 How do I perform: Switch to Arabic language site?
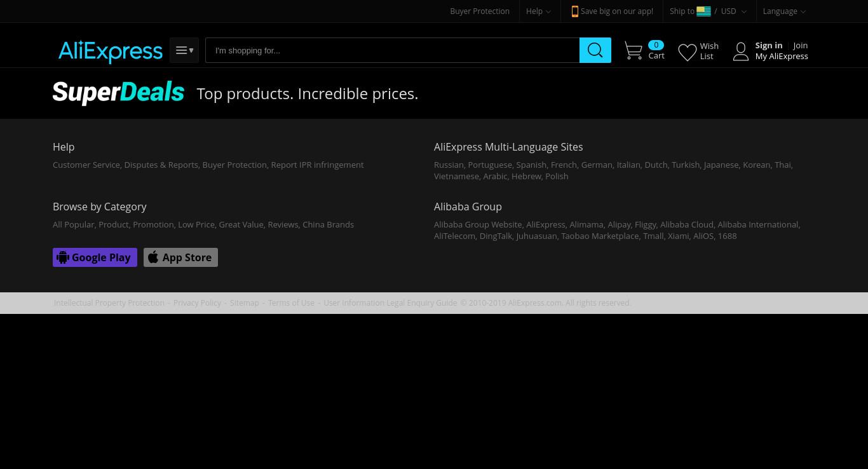(x=495, y=176)
